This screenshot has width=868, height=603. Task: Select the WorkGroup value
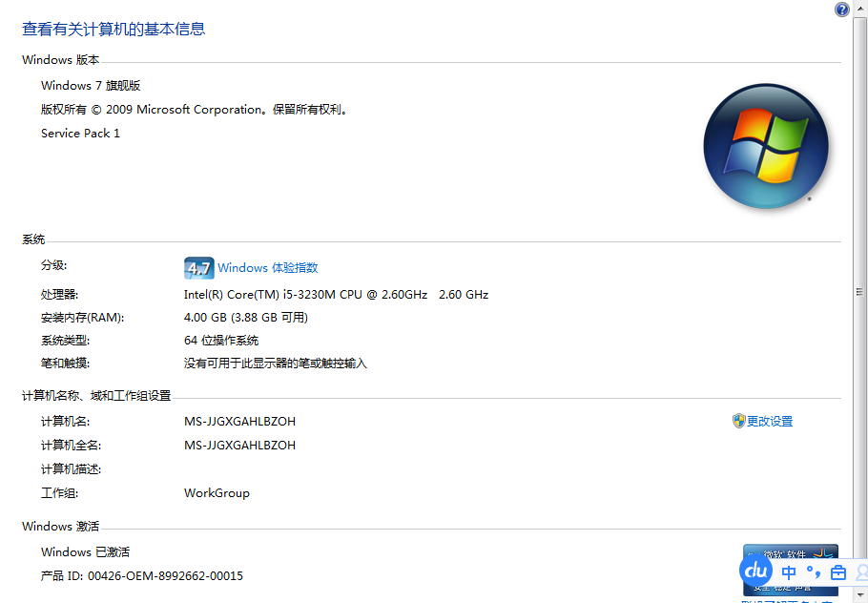pos(217,493)
